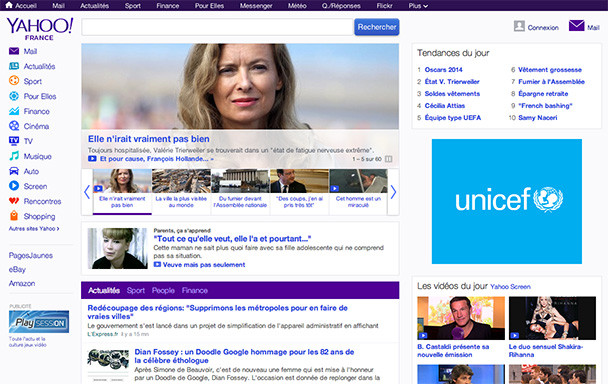Open the Screen play icon in sidebar
Screen dimensions: 608x384
14,186
